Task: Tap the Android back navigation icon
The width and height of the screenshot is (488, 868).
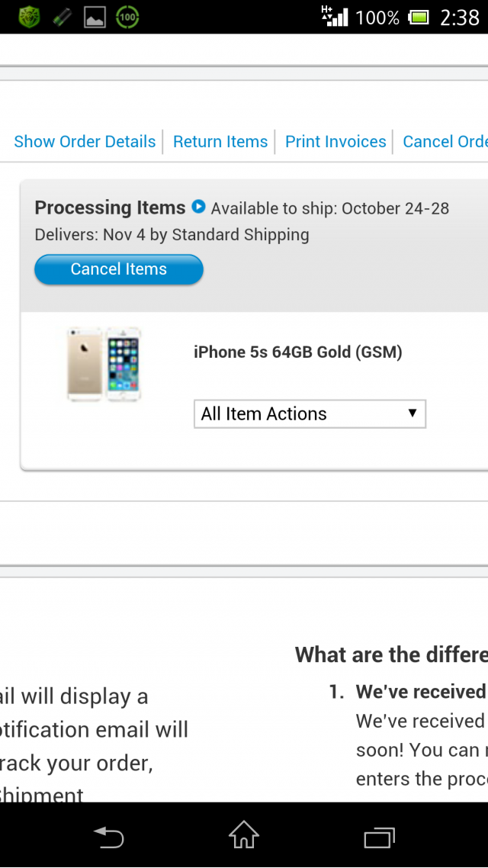Action: click(x=108, y=837)
